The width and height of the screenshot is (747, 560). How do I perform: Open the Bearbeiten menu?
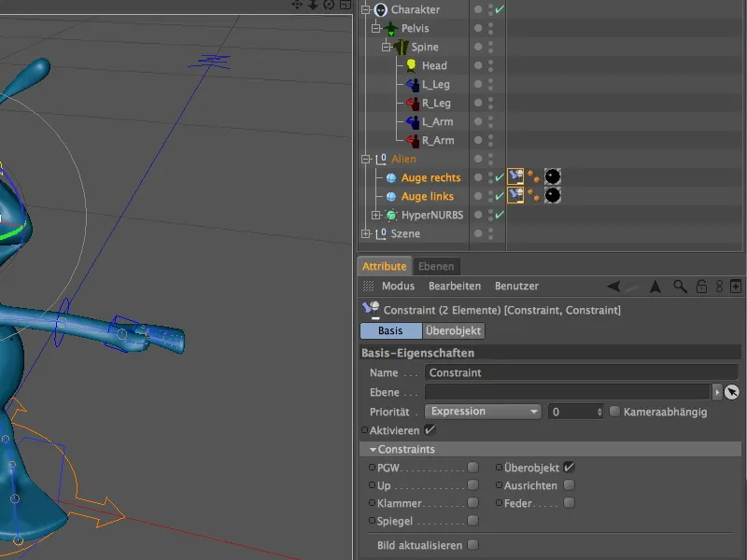click(455, 287)
